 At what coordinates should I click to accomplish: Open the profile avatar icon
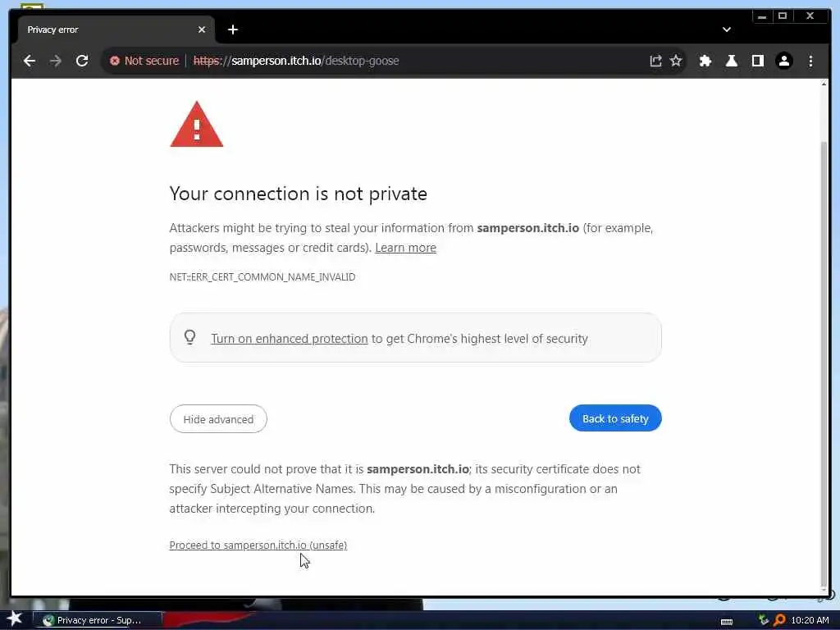pos(784,61)
